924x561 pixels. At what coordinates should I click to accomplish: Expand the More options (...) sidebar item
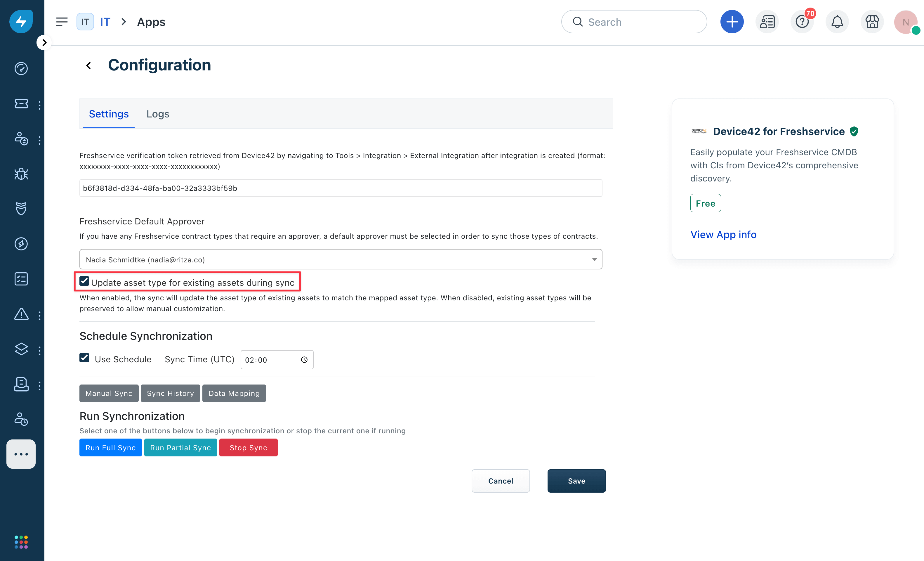tap(21, 454)
